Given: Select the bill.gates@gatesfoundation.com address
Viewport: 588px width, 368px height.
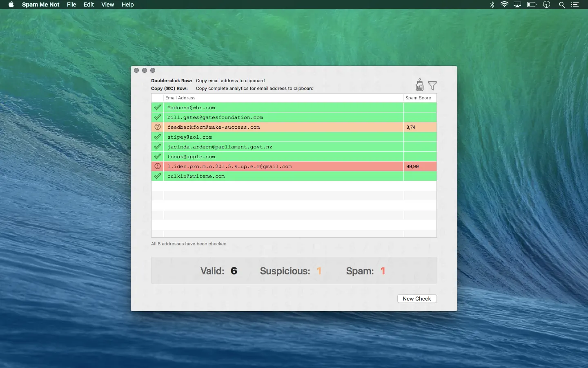Looking at the screenshot, I should tap(215, 117).
